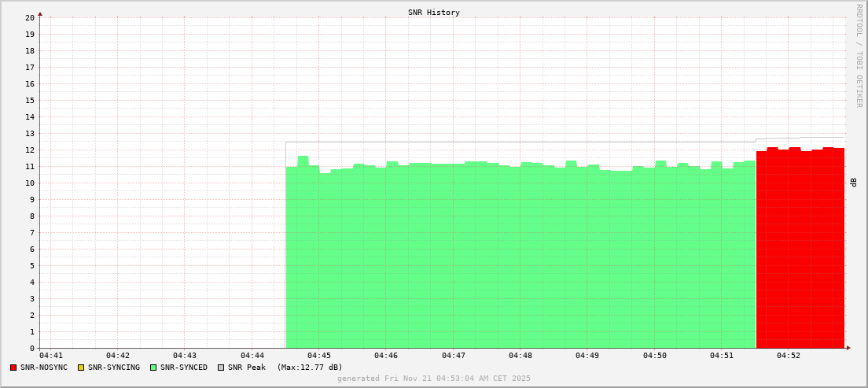Click the X-axis arrow at right end
868x388 pixels.
coord(848,348)
